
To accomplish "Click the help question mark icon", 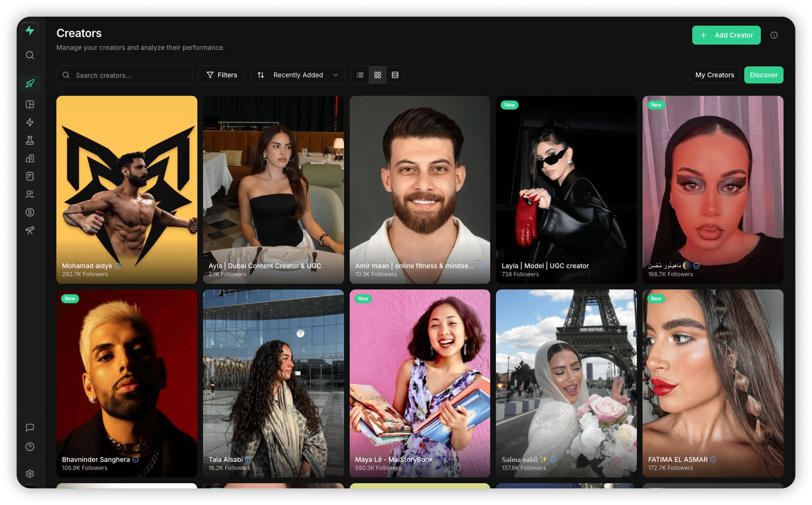I will [x=30, y=446].
